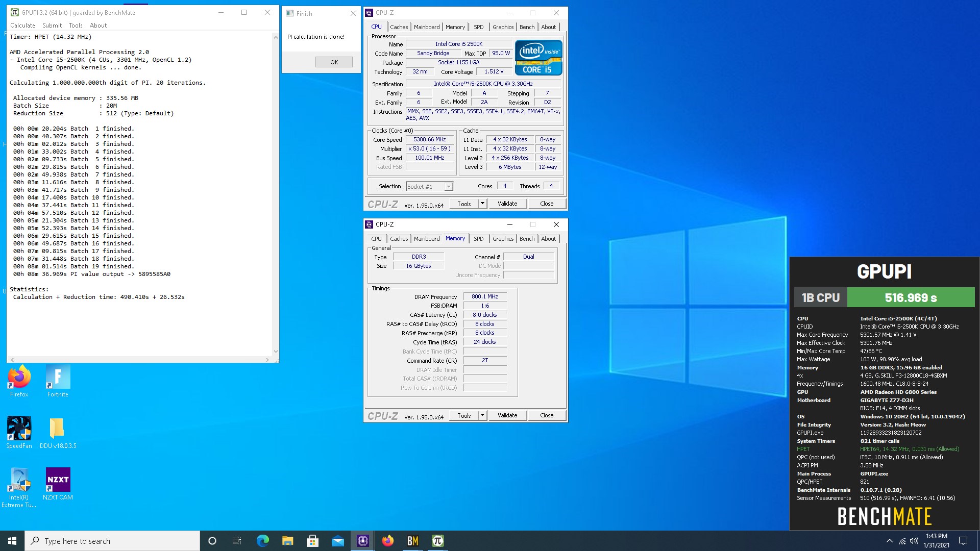Open GPUPI Submit menu
The height and width of the screenshot is (551, 980).
pyautogui.click(x=52, y=26)
